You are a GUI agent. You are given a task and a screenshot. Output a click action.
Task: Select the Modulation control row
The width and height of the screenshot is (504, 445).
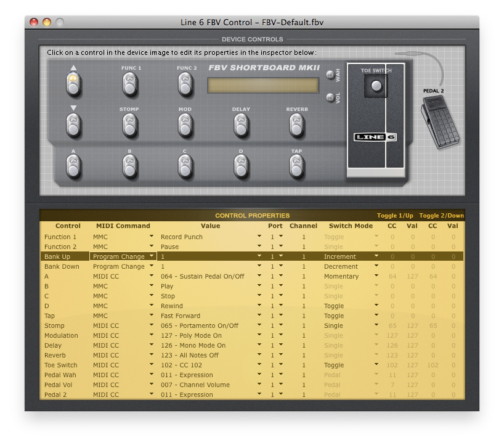point(252,335)
